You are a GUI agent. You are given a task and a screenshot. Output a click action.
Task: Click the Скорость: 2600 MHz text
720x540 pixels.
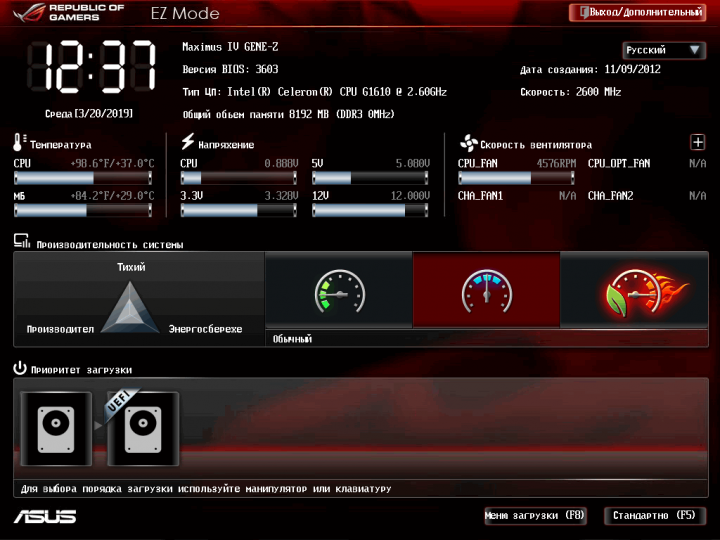pyautogui.click(x=570, y=92)
